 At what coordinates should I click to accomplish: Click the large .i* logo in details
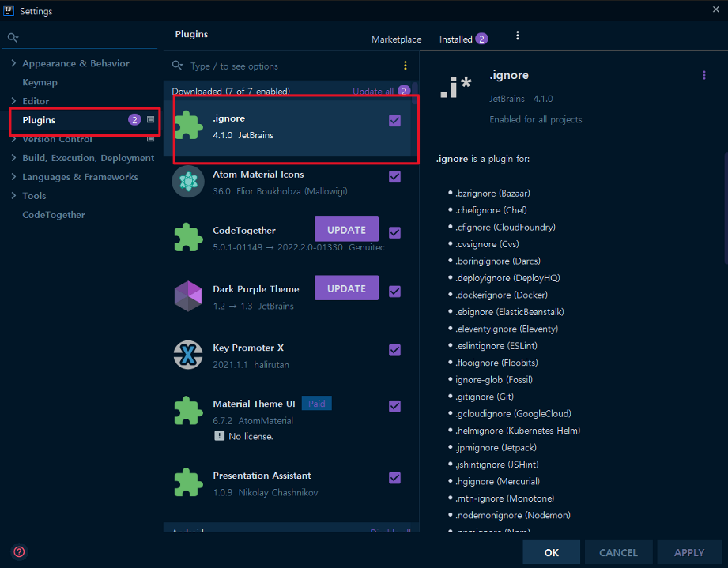(x=456, y=87)
